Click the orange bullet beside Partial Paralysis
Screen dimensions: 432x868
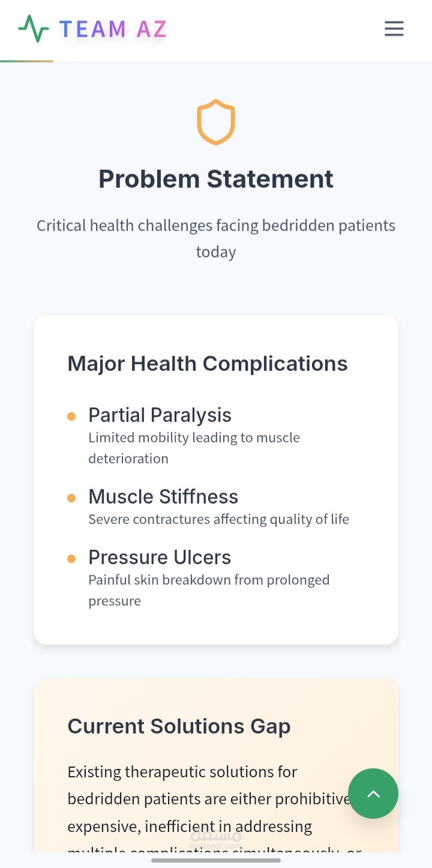[x=71, y=416]
